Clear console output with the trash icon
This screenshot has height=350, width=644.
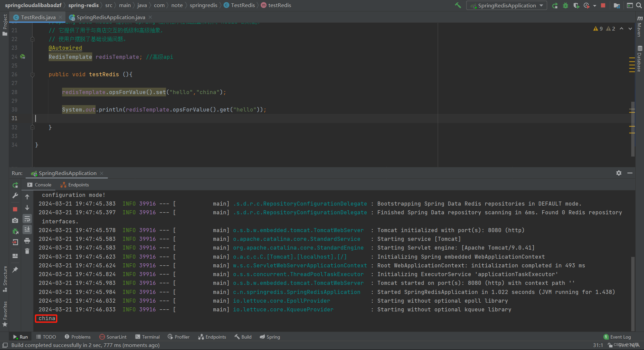point(27,251)
